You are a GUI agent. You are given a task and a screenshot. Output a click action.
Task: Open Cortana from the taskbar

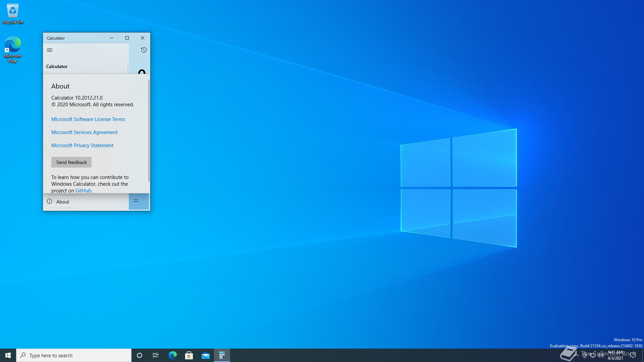tap(140, 355)
